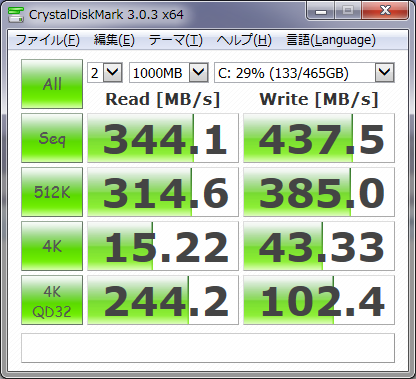Select the 512K read result 314.6
The height and width of the screenshot is (379, 416).
pos(163,192)
